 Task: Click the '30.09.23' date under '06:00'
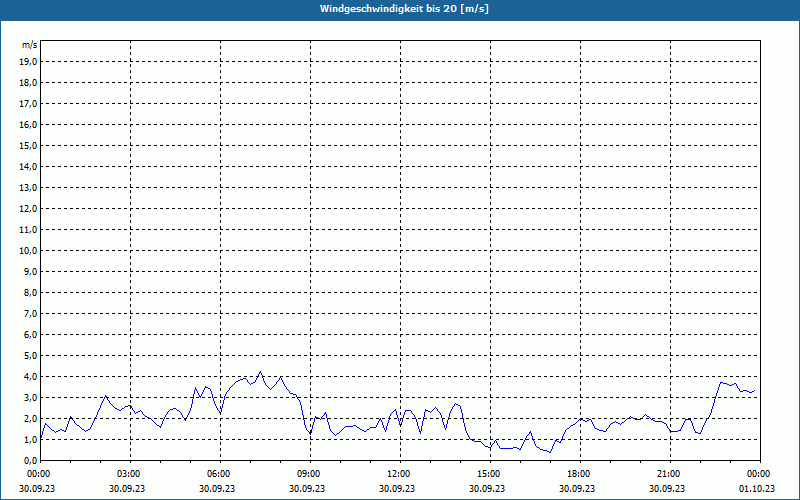(x=217, y=488)
